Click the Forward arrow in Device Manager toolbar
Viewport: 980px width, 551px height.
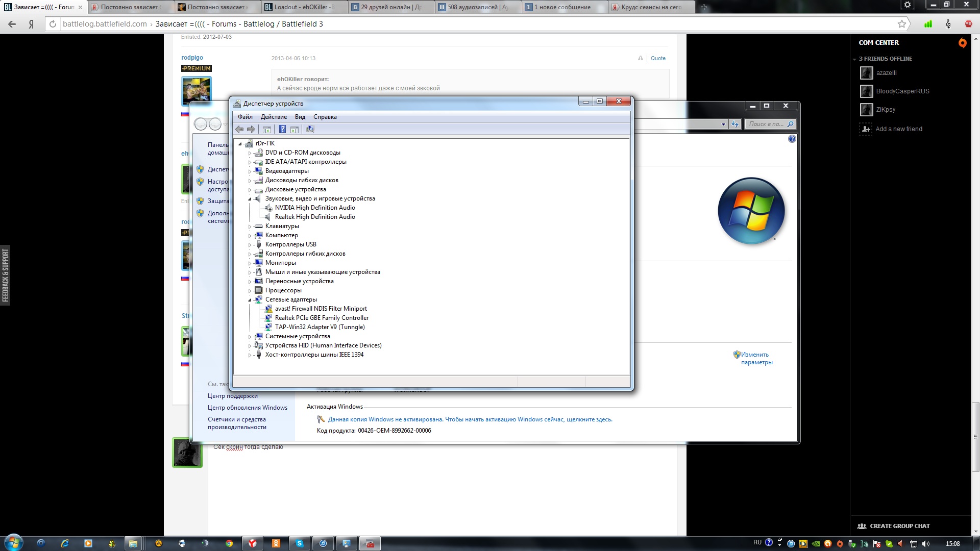tap(251, 130)
